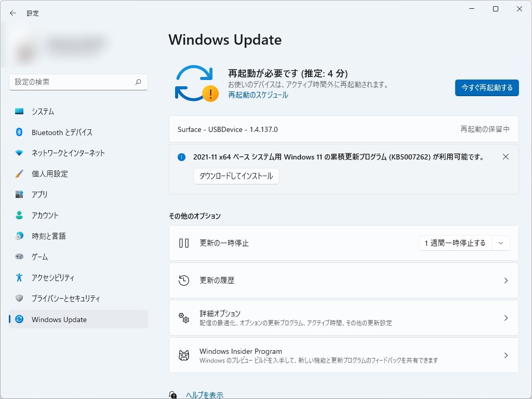Expand 詳細オプション with its chevron
The width and height of the screenshot is (532, 399).
pos(506,317)
